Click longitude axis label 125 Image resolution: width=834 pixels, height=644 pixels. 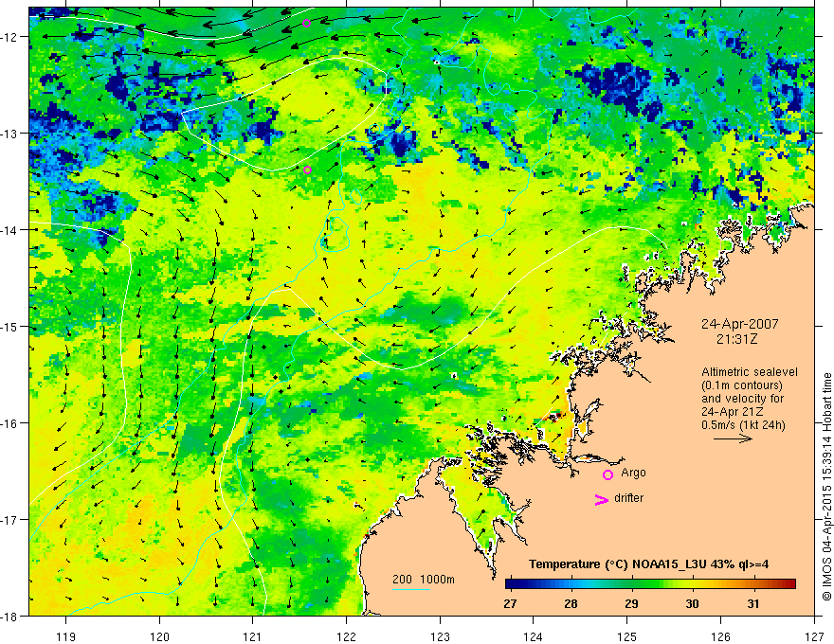(x=627, y=636)
